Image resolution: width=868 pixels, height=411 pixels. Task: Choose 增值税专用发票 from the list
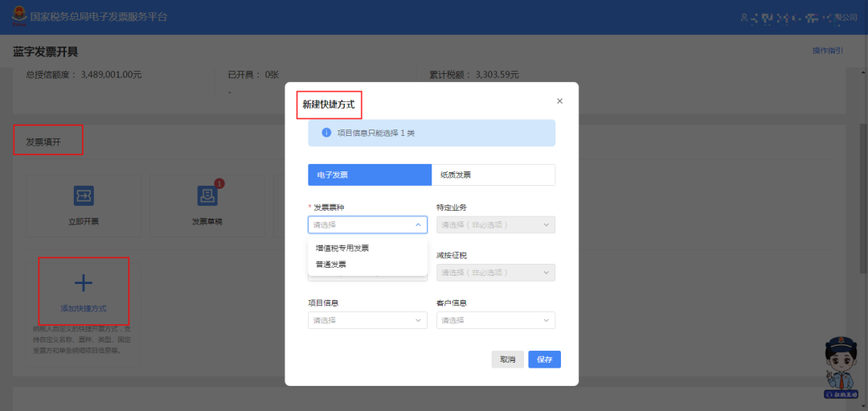[342, 248]
